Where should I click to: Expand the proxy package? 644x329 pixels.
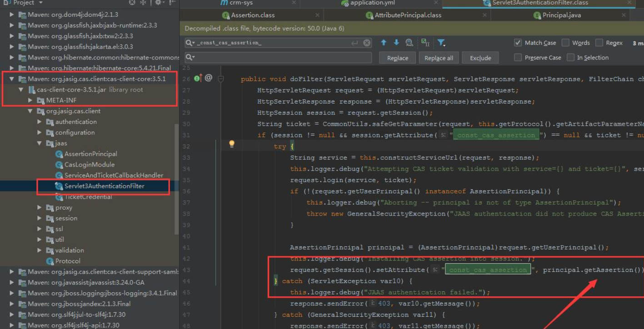[x=40, y=207]
